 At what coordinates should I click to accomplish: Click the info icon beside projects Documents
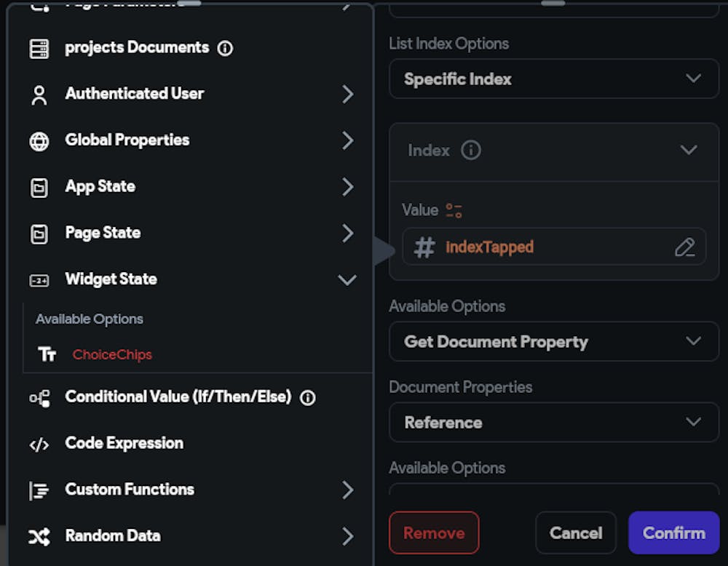coord(226,49)
